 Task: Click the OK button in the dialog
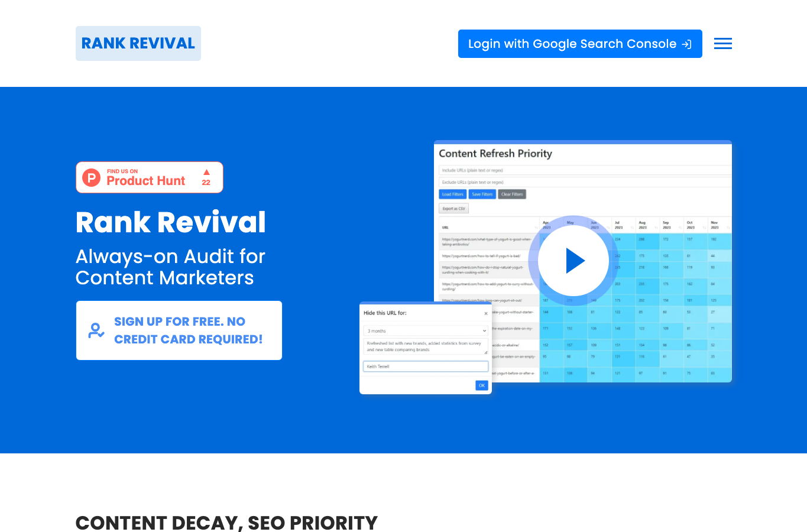pyautogui.click(x=482, y=385)
